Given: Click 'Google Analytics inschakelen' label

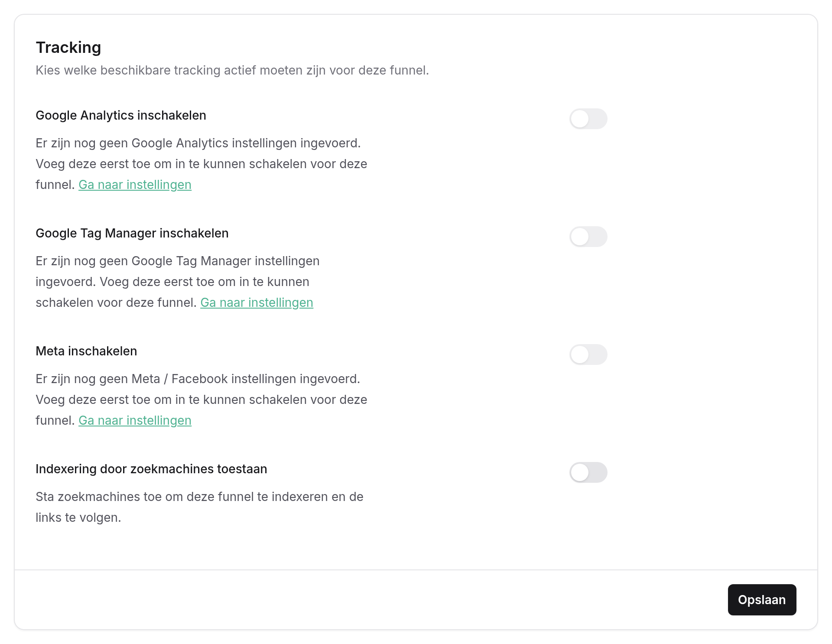Looking at the screenshot, I should tap(121, 115).
